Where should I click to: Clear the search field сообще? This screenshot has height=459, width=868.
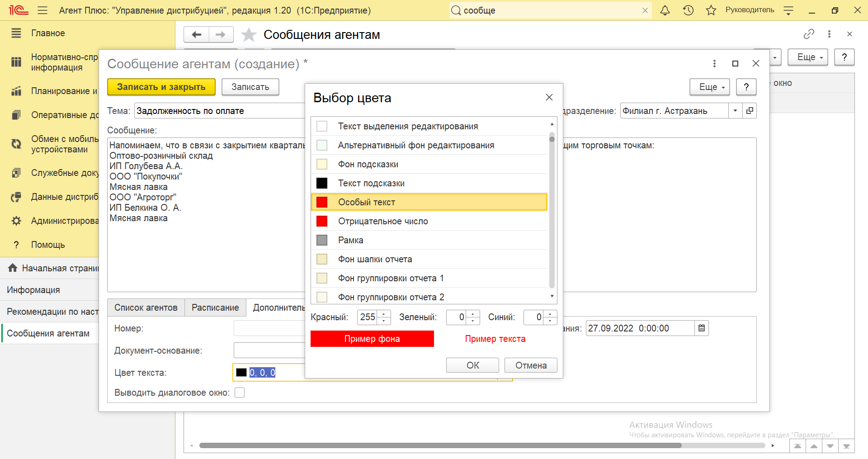click(645, 10)
